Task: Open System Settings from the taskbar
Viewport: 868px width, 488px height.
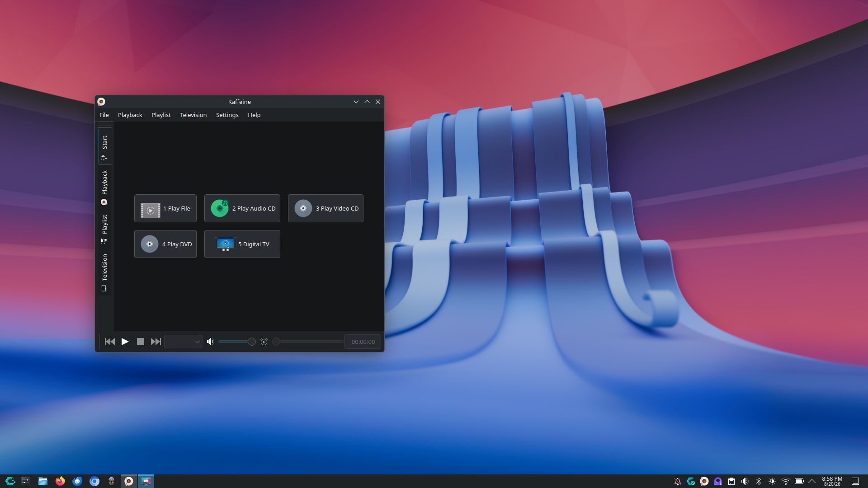Action: (26, 481)
